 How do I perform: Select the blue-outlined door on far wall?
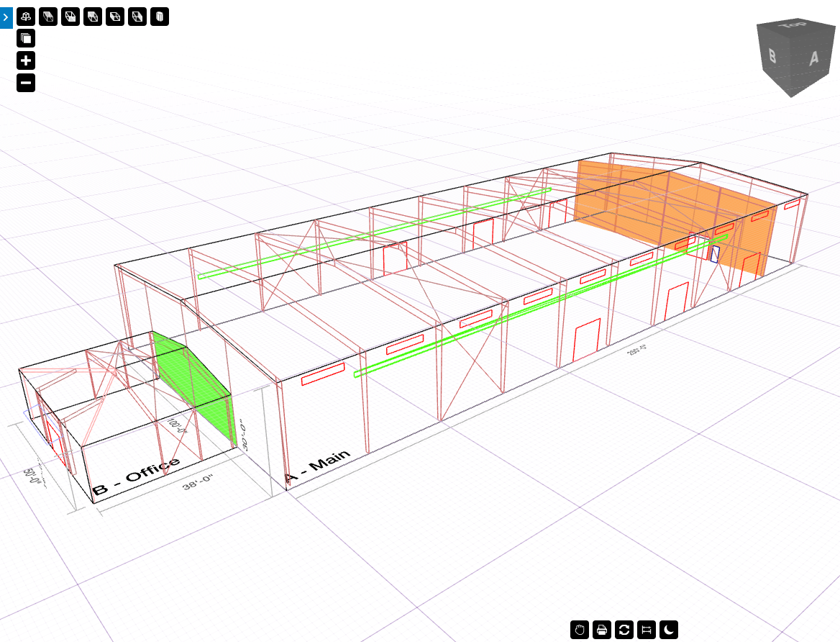click(716, 254)
